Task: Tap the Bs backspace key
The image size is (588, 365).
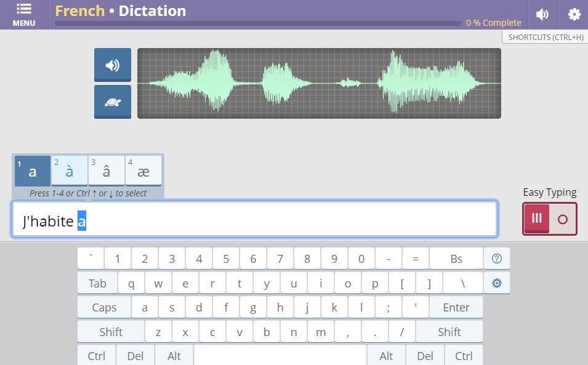Action: [x=456, y=259]
